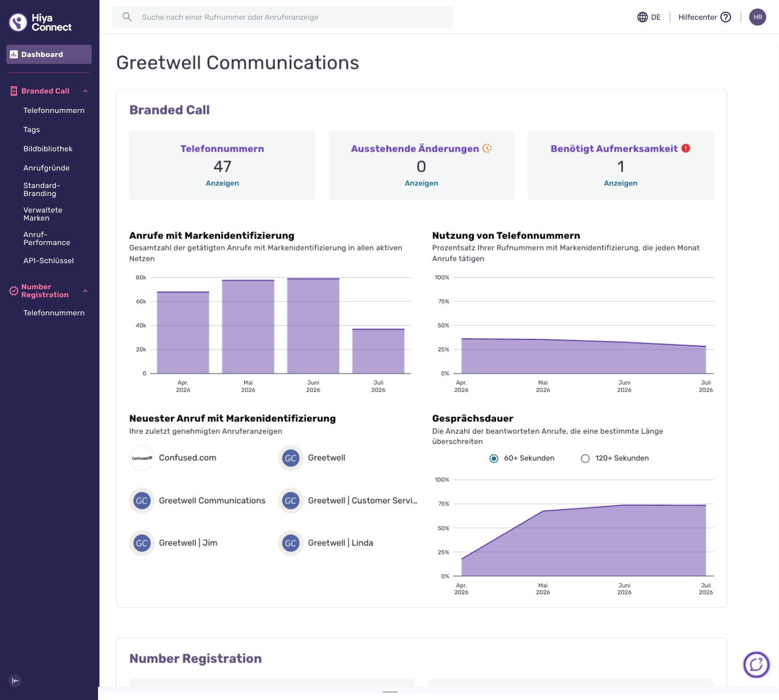
Task: Click Anzeigen under Telefonnummern card
Action: pos(222,183)
